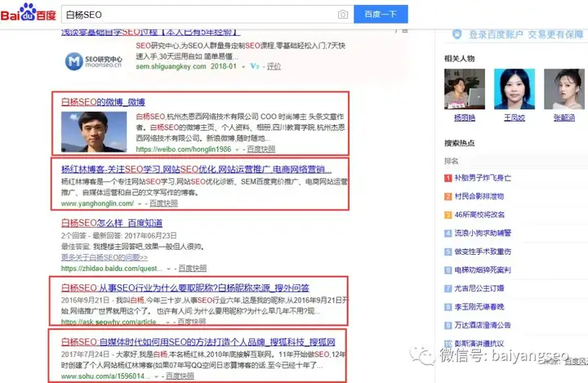Click 王凤姣 person photo
Screen dimensions: 588x383
coord(514,89)
